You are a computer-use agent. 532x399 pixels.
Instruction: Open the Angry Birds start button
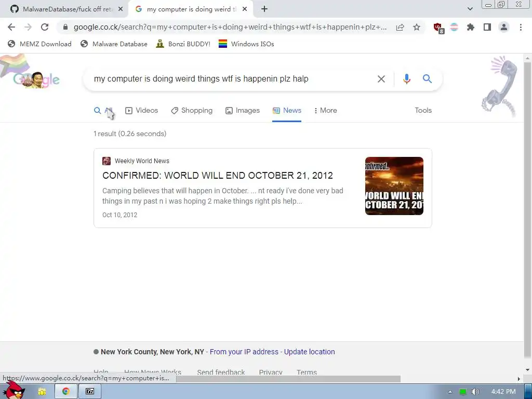[x=14, y=391]
